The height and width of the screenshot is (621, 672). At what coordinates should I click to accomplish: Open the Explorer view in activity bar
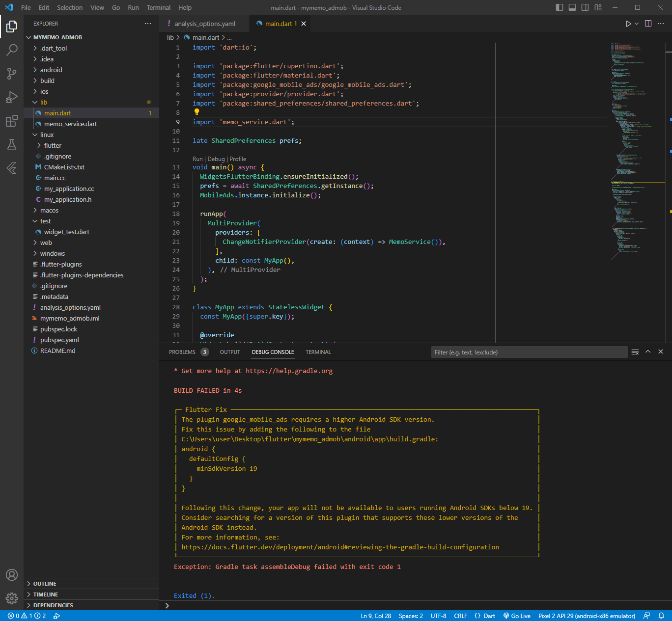pos(12,26)
